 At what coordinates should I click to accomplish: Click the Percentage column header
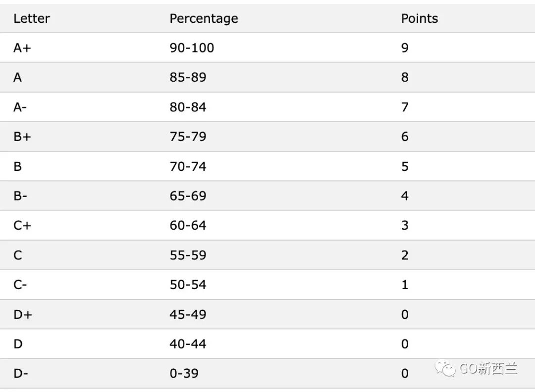click(204, 18)
